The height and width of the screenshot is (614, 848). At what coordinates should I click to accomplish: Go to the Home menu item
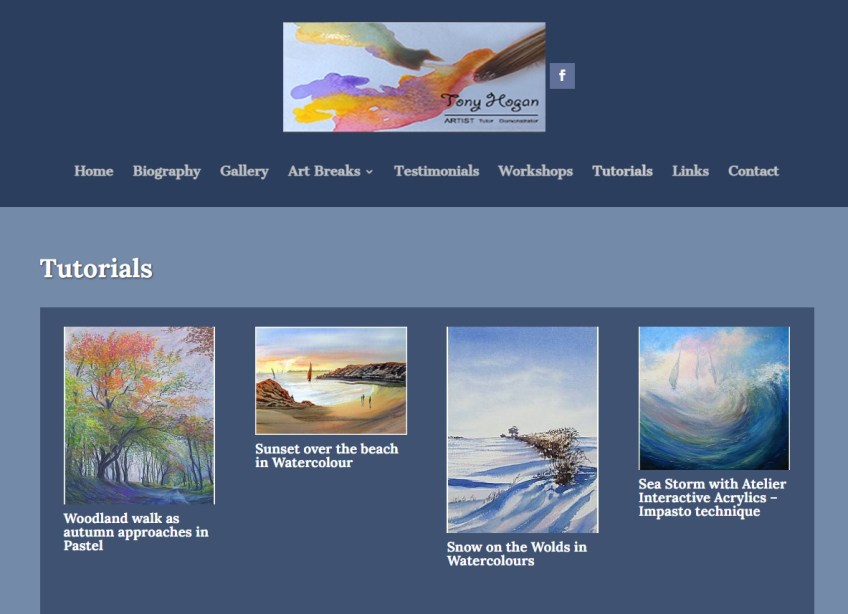point(94,171)
